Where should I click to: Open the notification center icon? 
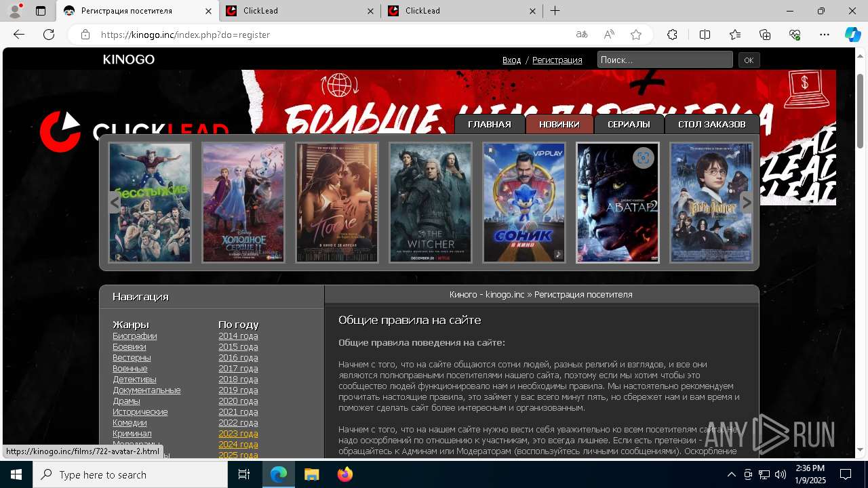[846, 474]
